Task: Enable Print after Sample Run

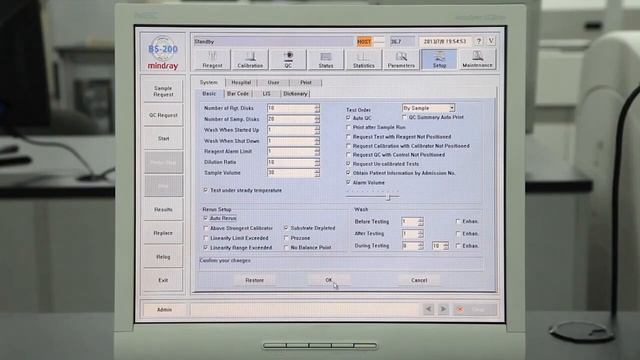Action: pyautogui.click(x=349, y=127)
